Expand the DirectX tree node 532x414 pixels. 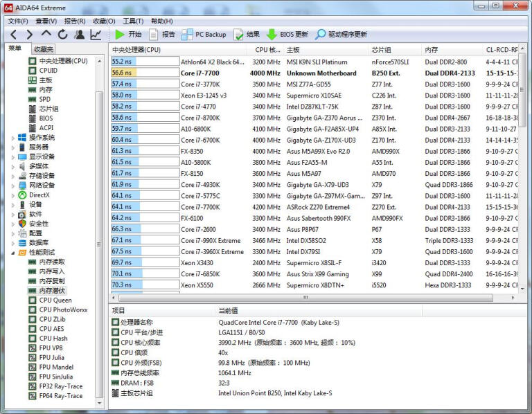(13, 195)
